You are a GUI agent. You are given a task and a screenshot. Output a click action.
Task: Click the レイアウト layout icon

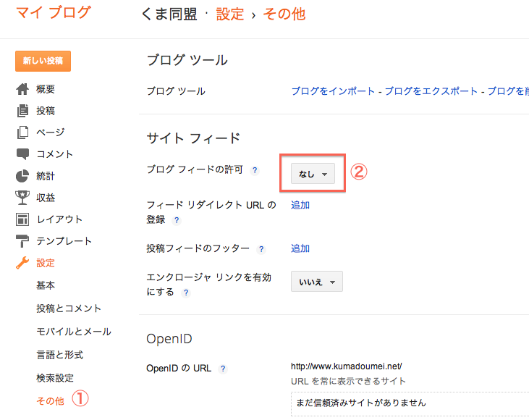click(x=22, y=219)
